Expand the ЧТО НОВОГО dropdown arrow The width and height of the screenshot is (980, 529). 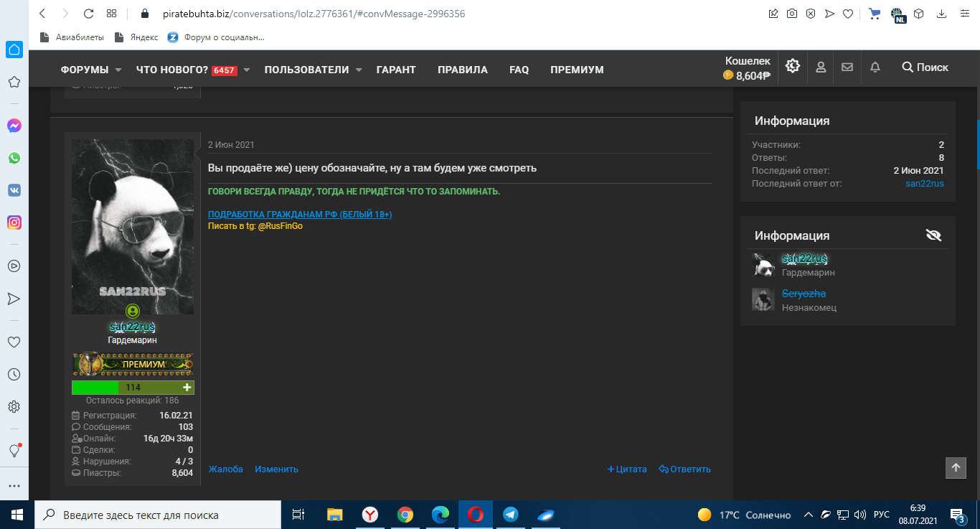(x=246, y=70)
